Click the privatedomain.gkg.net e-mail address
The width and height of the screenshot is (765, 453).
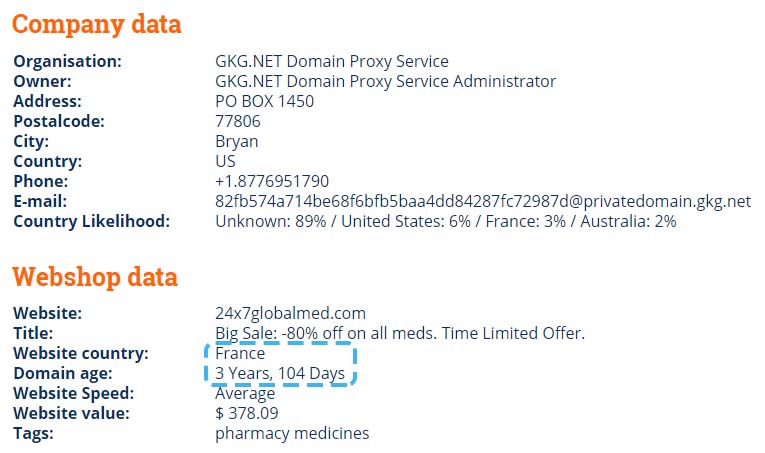483,201
